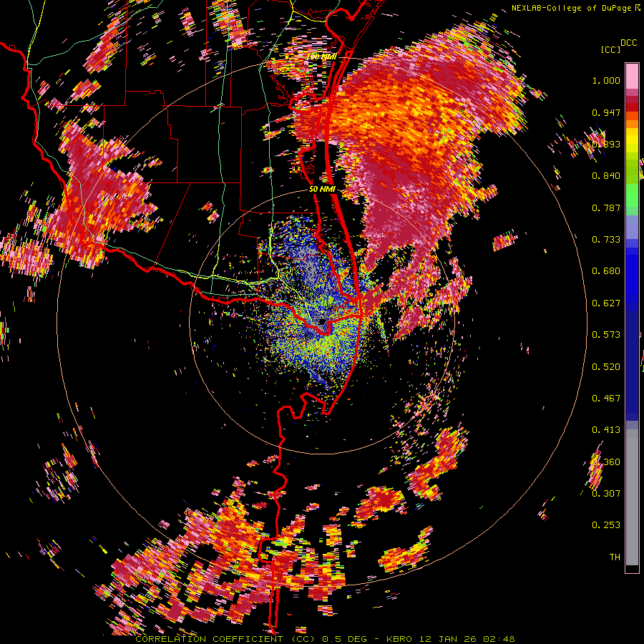Viewport: 644px width, 644px height.
Task: Click the 100 NMI range ring label
Action: [x=323, y=57]
